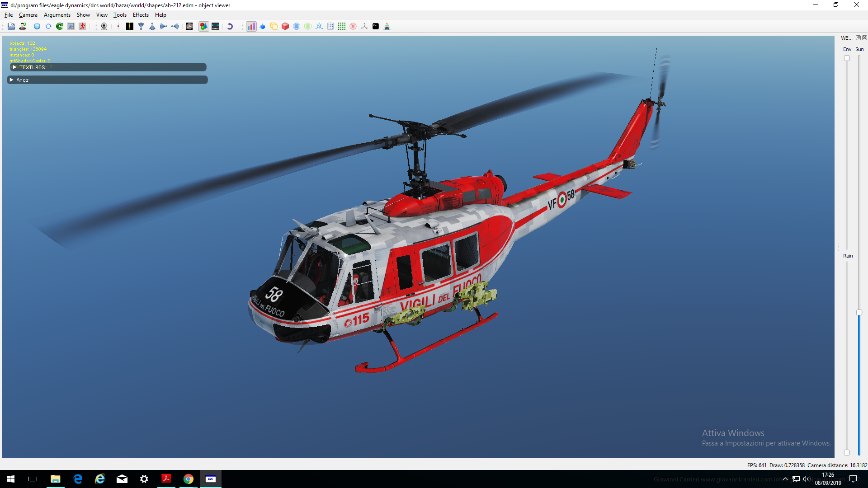Screen dimensions: 868x488
Task: Click the blue weather slider handle
Action: tap(859, 313)
